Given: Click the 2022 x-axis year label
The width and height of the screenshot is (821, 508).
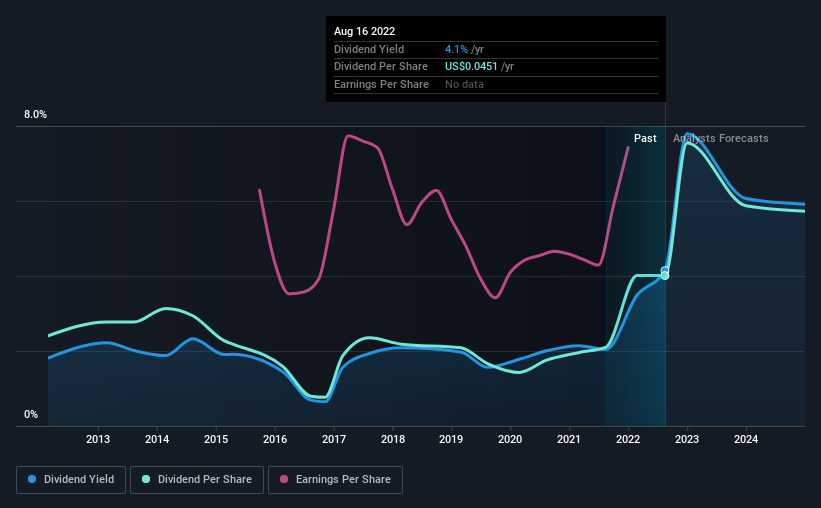Looking at the screenshot, I should (628, 439).
